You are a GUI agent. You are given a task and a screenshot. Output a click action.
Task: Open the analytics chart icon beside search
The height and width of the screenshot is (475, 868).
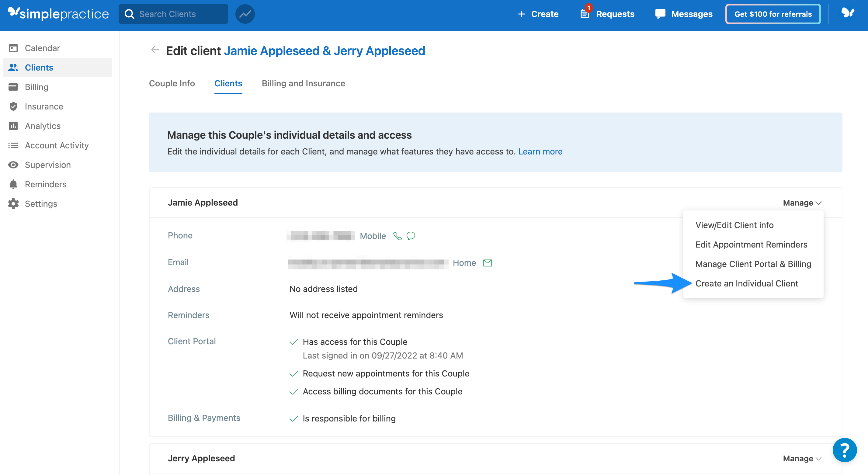pos(245,14)
